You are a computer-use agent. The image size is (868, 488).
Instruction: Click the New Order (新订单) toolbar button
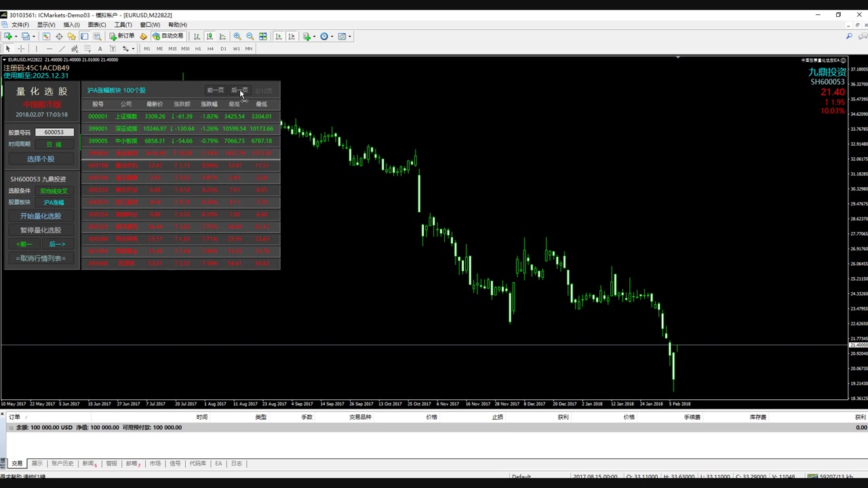(x=122, y=36)
